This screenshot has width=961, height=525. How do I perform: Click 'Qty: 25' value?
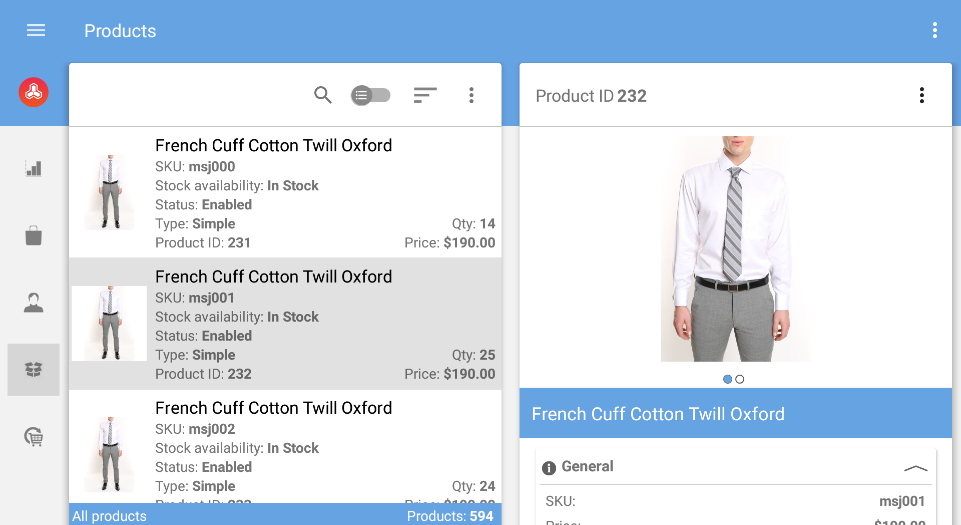[473, 355]
